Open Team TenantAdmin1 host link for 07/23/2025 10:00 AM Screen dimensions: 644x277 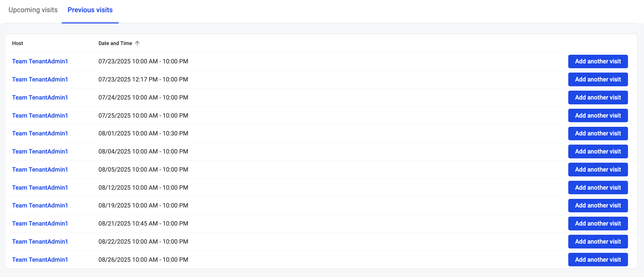pyautogui.click(x=40, y=61)
